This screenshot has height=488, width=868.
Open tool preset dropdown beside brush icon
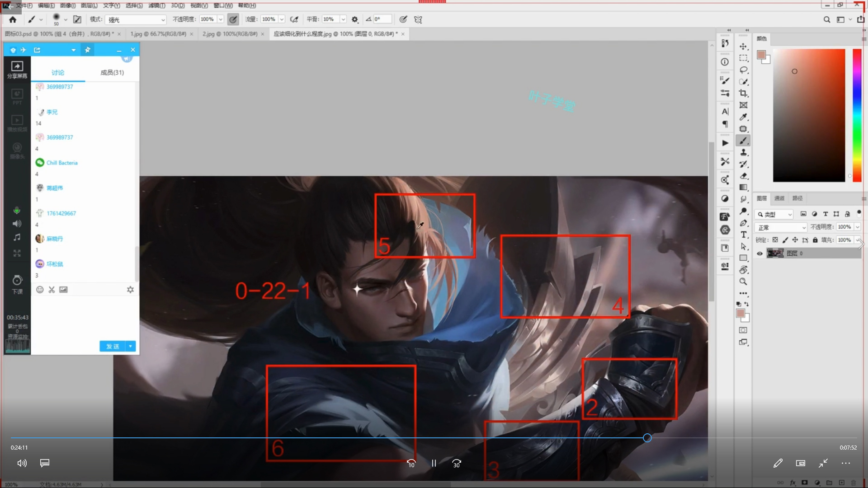(x=41, y=20)
